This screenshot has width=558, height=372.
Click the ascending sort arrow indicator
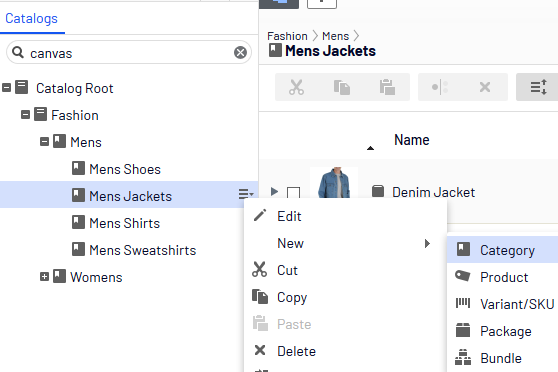coord(370,148)
